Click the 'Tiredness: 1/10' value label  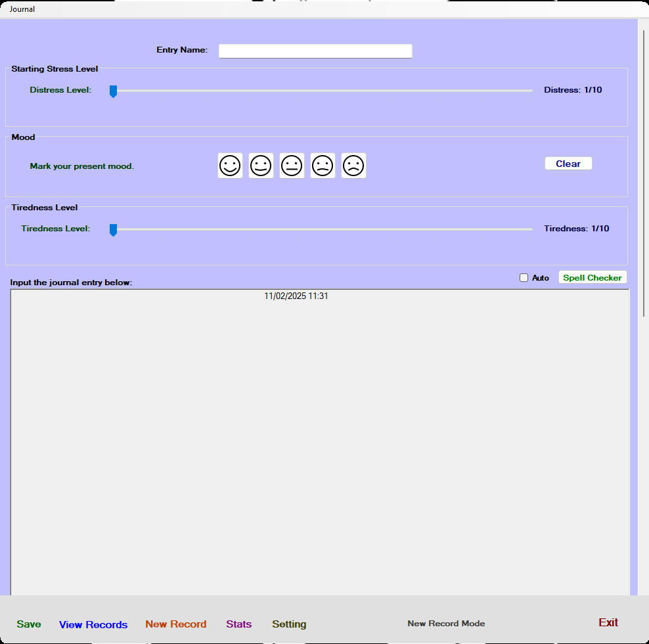click(x=576, y=229)
